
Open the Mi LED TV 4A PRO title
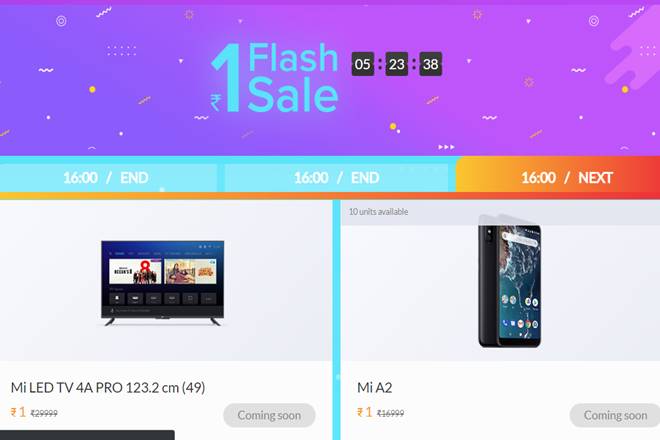(x=108, y=387)
